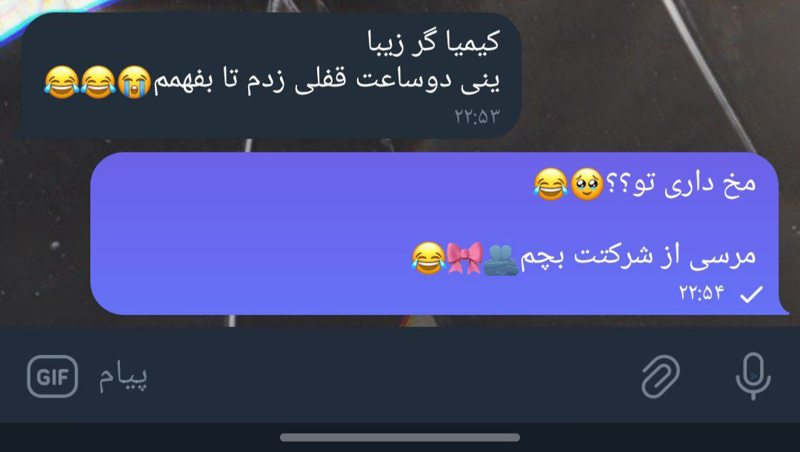Tap the loudly crying face emoji
Image resolution: width=800 pixels, height=452 pixels.
point(135,82)
